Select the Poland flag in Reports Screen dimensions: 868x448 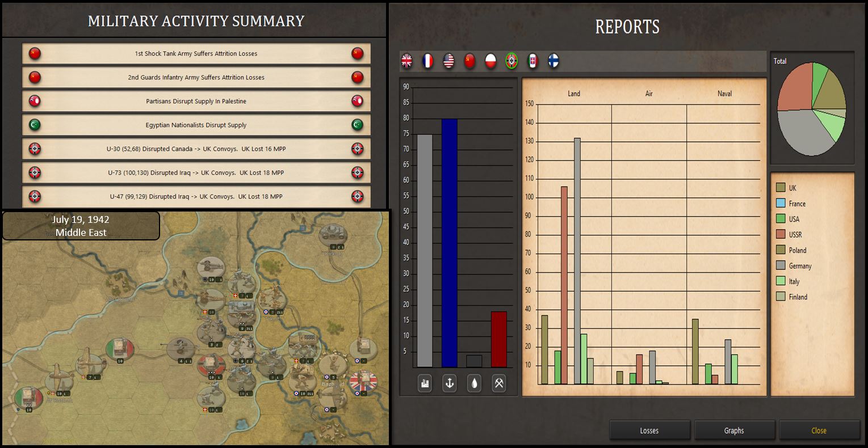click(491, 61)
